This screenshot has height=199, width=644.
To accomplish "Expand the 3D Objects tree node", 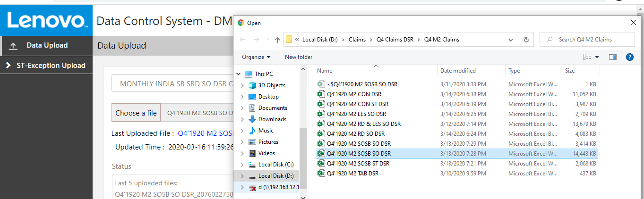I will point(242,85).
